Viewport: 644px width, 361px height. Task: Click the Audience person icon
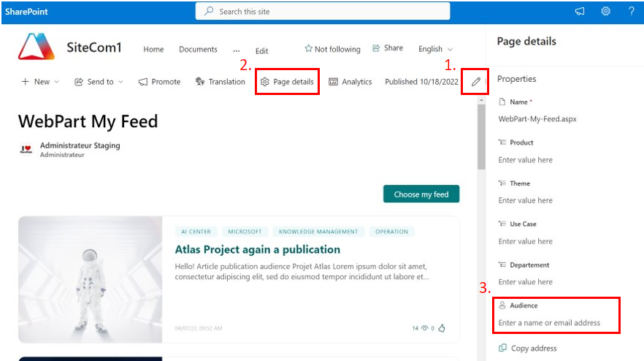pos(502,305)
